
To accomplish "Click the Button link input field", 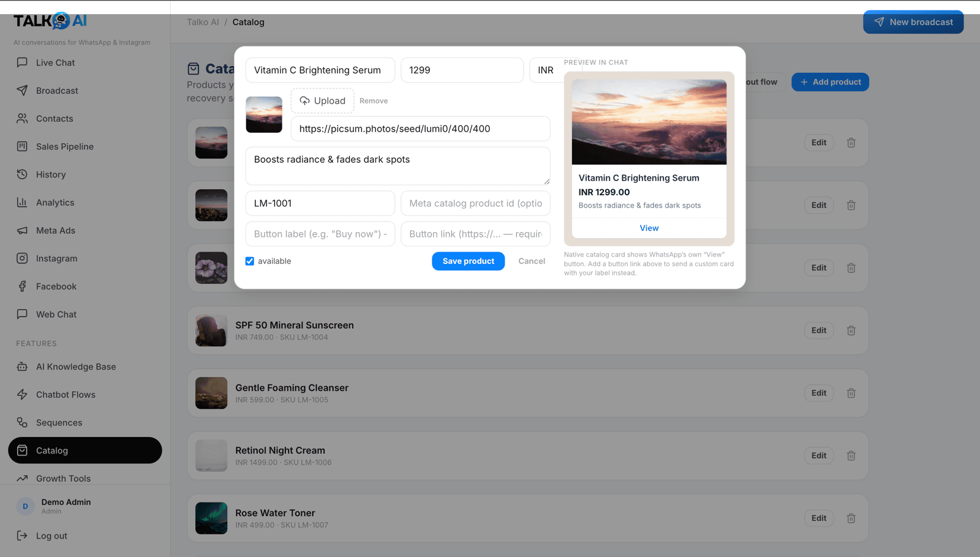I will (x=475, y=234).
